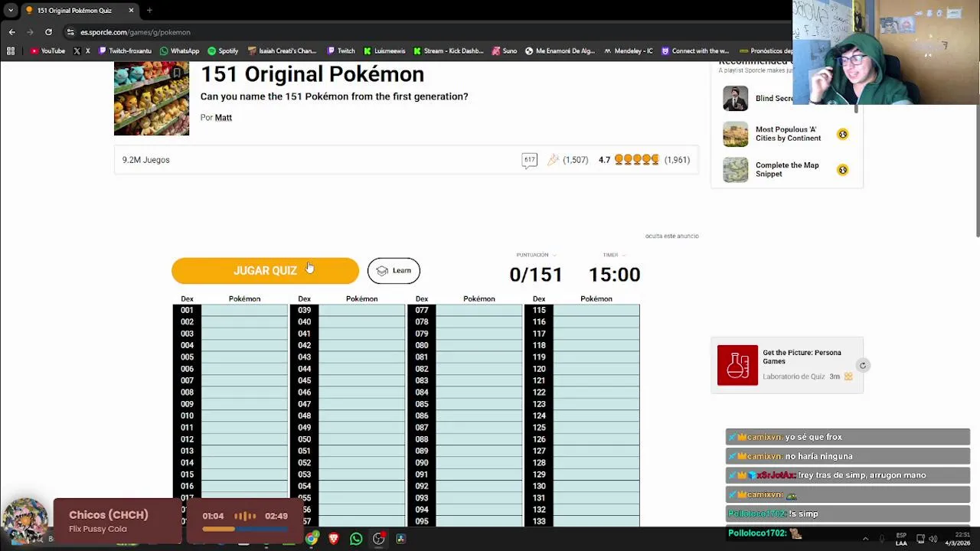Open 'Get the Picture: Persona Games' quiz
Screen dimensions: 980x551
pyautogui.click(x=802, y=357)
